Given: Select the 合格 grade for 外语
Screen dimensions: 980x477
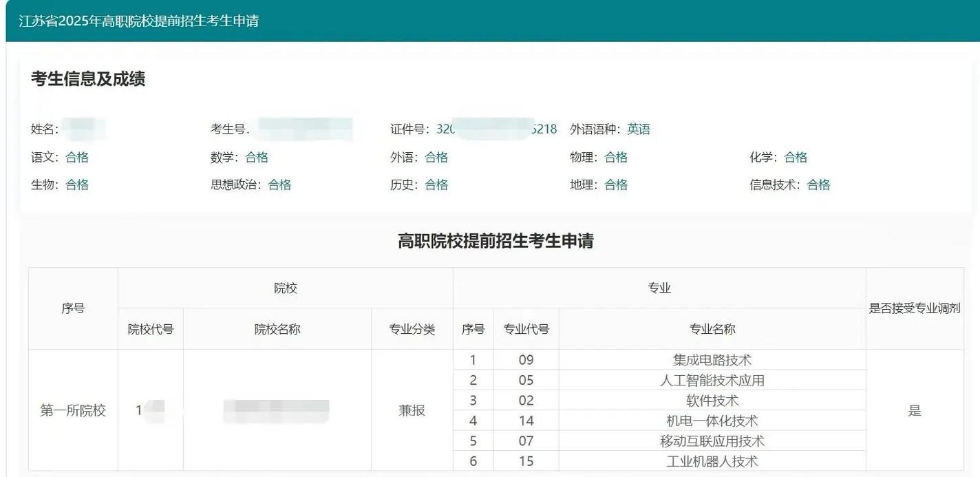Looking at the screenshot, I should point(436,157).
